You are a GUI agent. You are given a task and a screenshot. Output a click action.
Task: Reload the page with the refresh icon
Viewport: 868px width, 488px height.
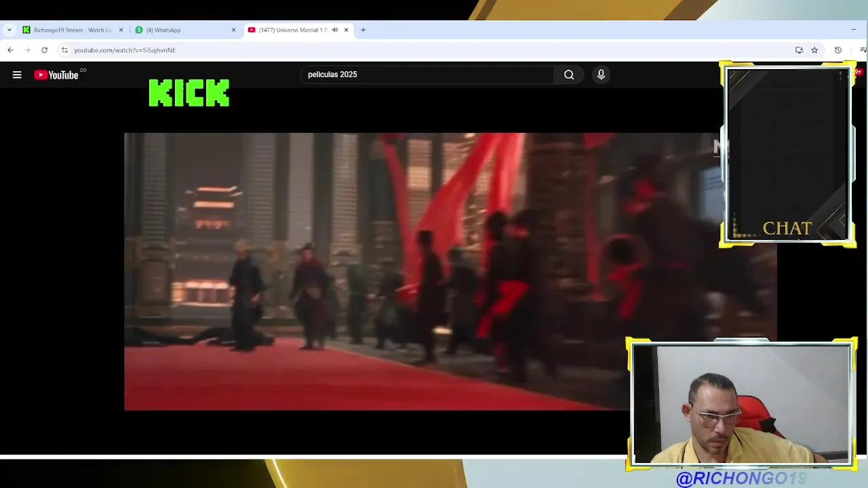click(44, 50)
